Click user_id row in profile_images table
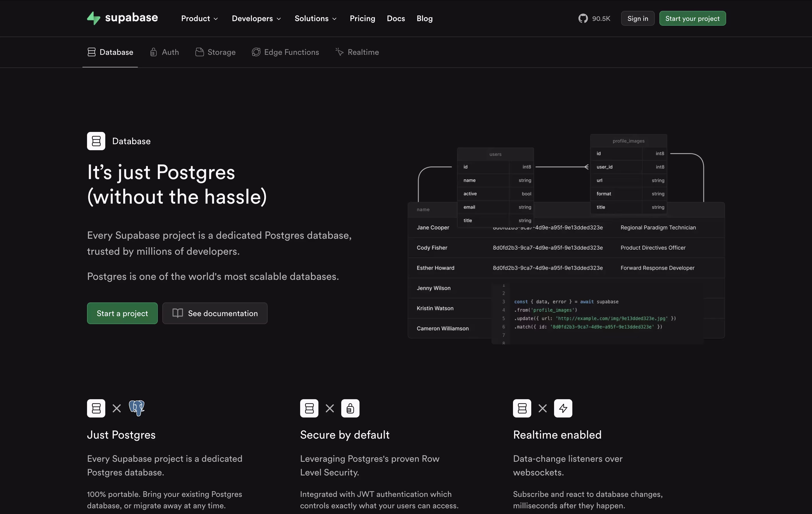The height and width of the screenshot is (514, 812). click(629, 167)
